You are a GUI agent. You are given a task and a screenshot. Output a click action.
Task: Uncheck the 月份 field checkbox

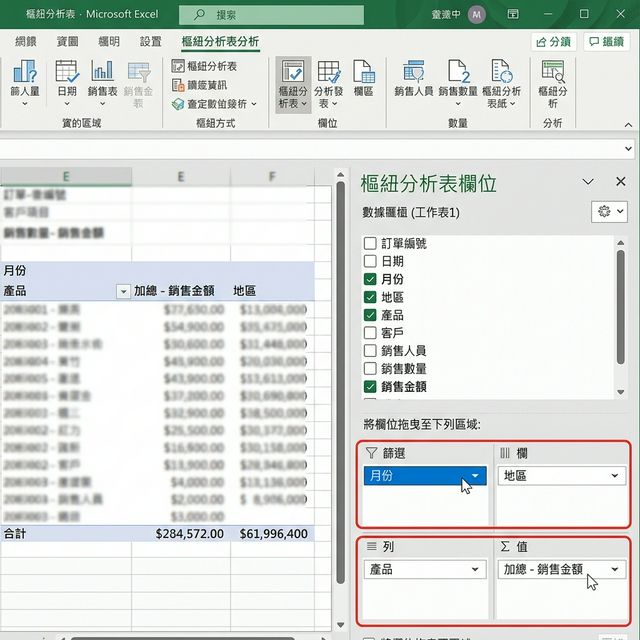pos(370,279)
